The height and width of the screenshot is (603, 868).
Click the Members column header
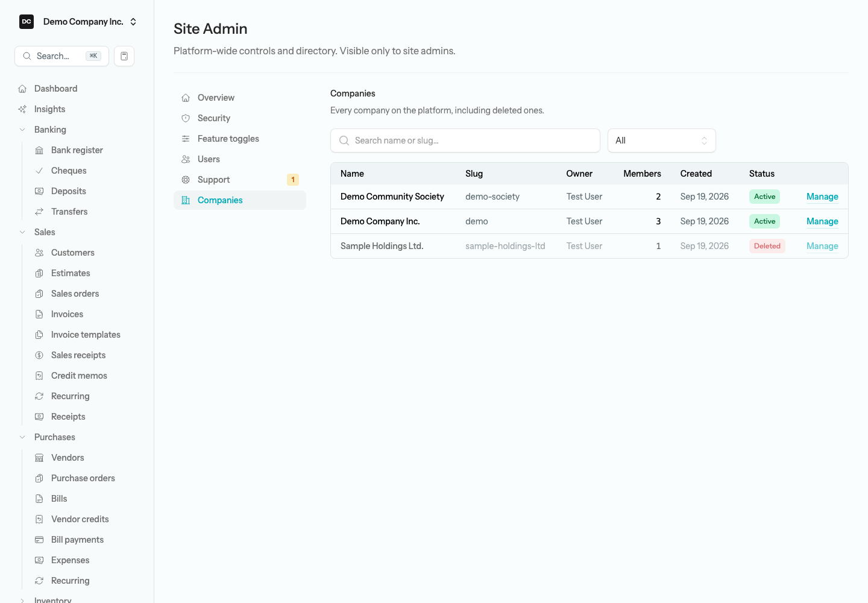[x=642, y=174]
